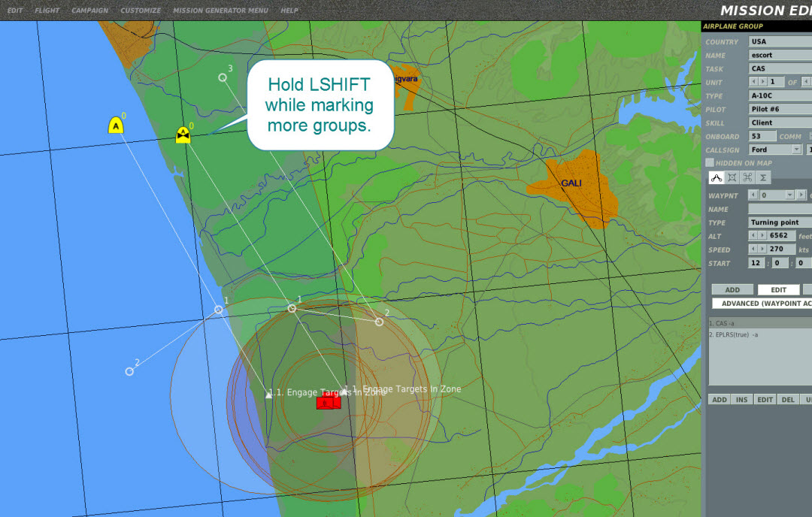Select the Triggered actions tab icon

click(x=747, y=177)
